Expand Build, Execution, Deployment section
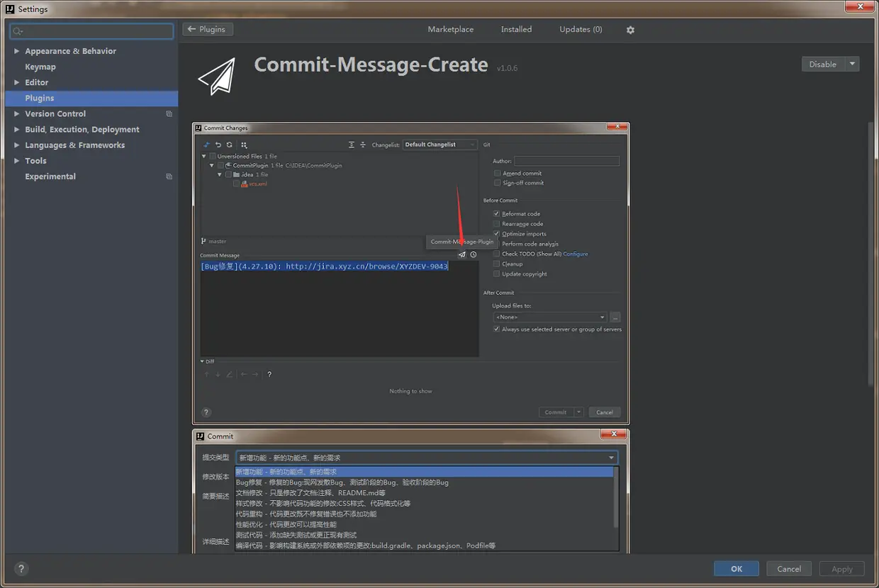Screen dimensions: 879x588 17,130
